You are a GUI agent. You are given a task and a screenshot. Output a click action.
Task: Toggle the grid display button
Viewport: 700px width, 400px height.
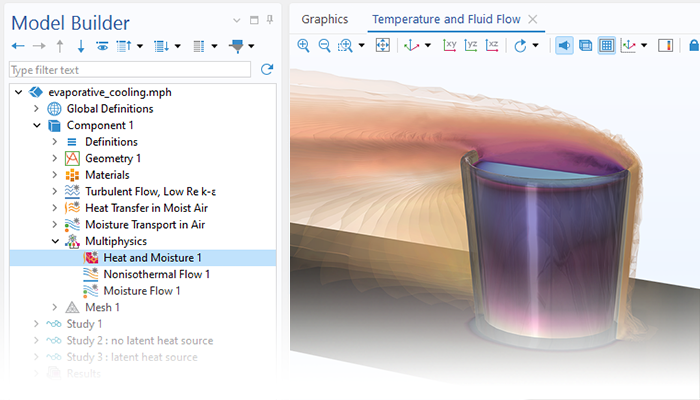[607, 45]
